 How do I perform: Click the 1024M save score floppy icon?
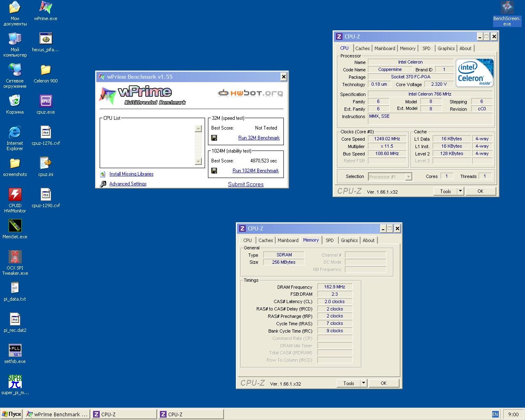tap(214, 171)
